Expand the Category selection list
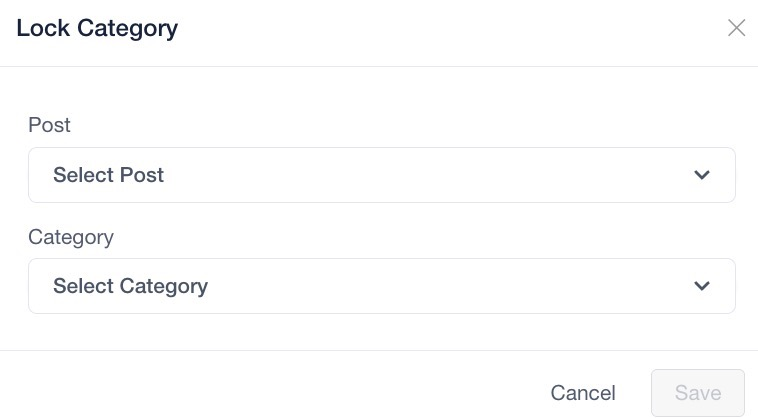The width and height of the screenshot is (758, 418). pos(381,286)
